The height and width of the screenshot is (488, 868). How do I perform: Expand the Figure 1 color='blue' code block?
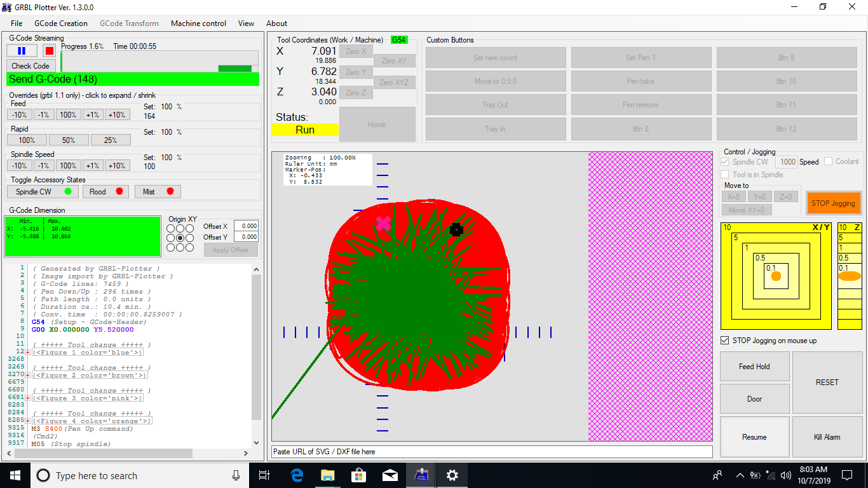click(x=28, y=352)
